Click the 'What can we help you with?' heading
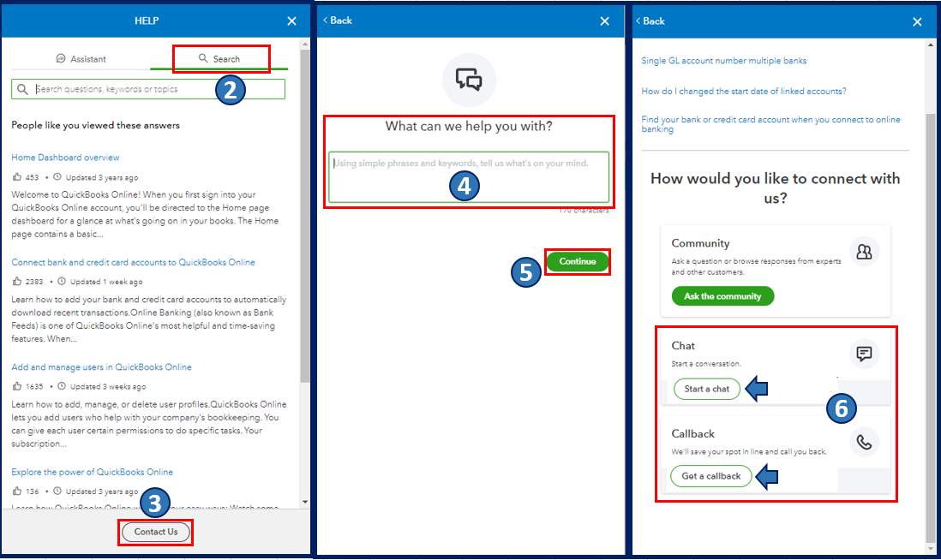Viewport: 941px width, 560px height. [x=469, y=127]
